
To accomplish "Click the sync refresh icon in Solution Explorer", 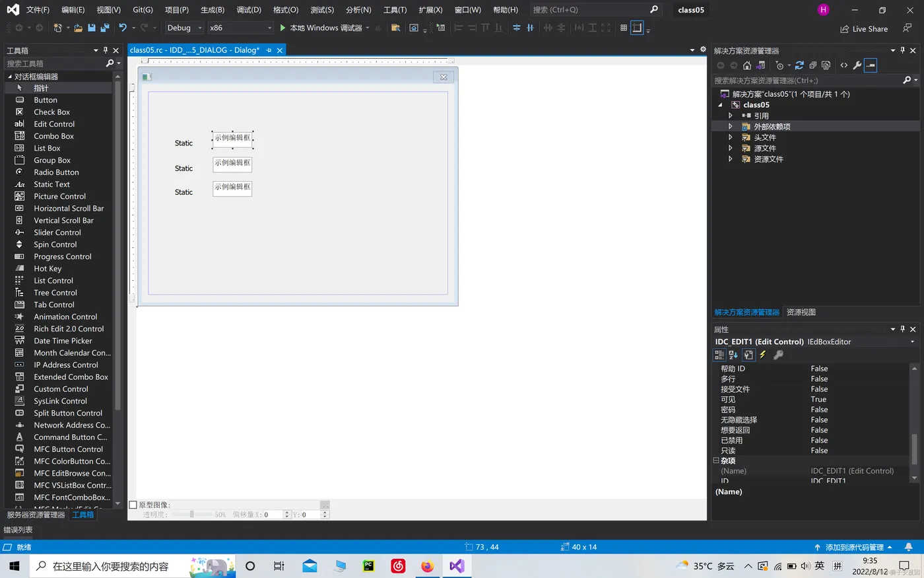I will pyautogui.click(x=799, y=65).
